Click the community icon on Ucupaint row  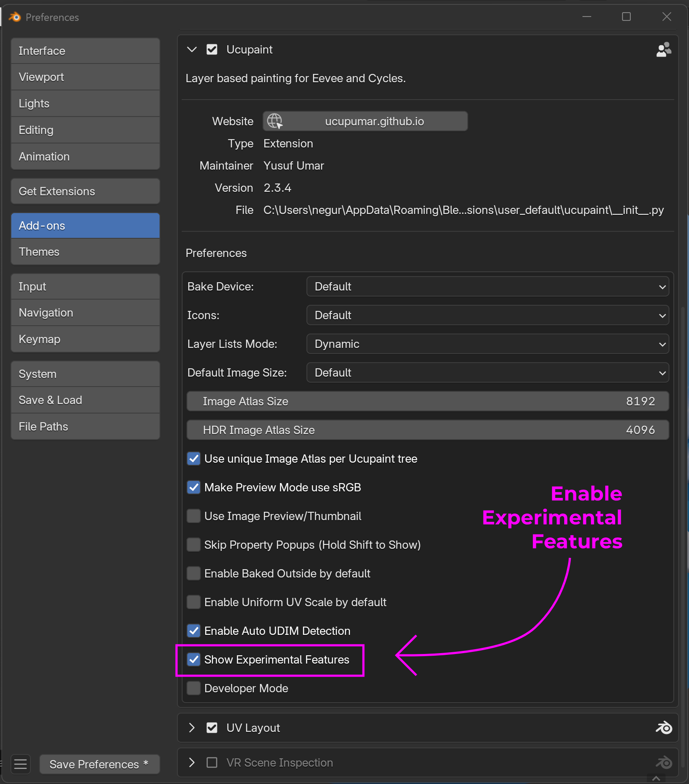[x=664, y=50]
